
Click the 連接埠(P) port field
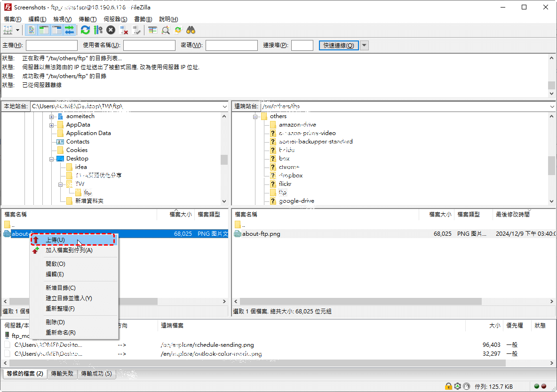click(x=302, y=45)
